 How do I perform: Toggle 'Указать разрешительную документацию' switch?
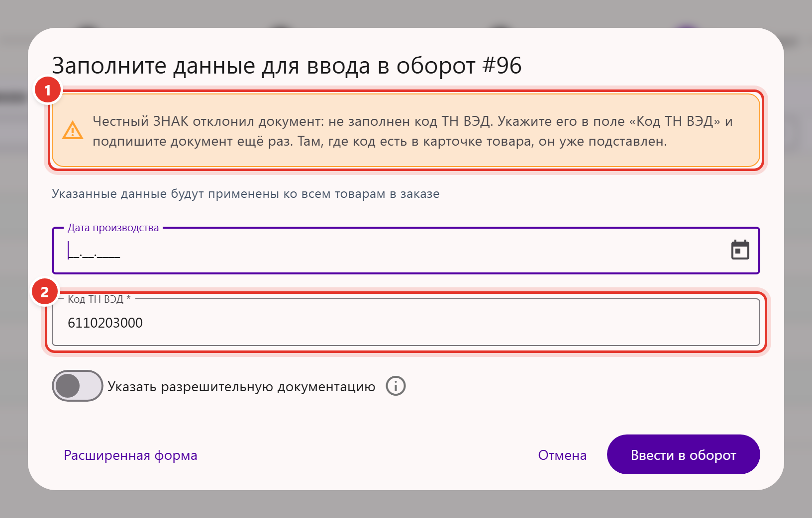[x=78, y=386]
